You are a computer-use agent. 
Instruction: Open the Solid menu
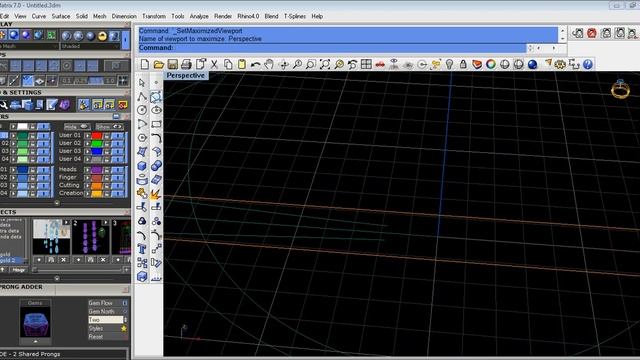(x=82, y=16)
